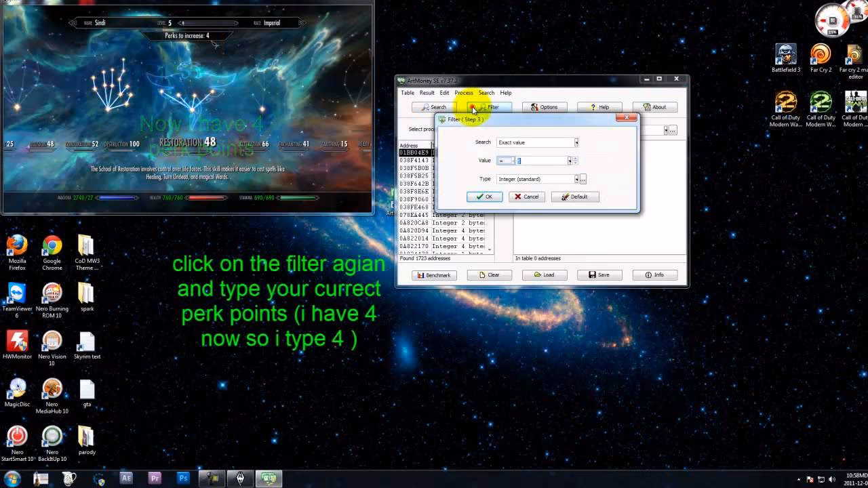This screenshot has width=868, height=488.
Task: Open TeamViewer 6 desktop shortcut
Action: (17, 300)
